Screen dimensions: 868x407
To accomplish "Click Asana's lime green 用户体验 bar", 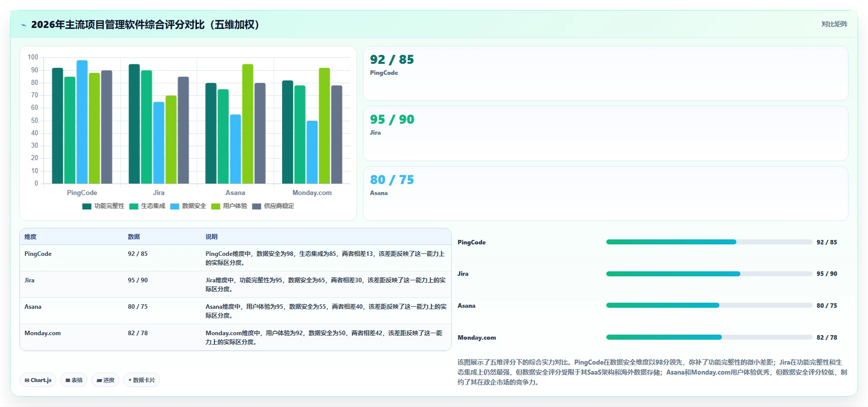I will pos(248,124).
